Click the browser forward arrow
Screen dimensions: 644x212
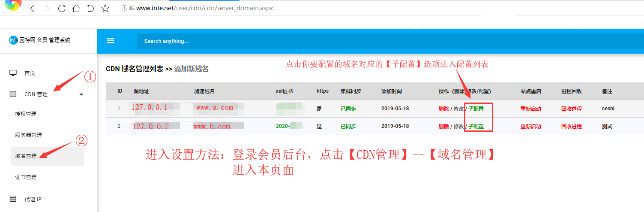click(x=47, y=8)
